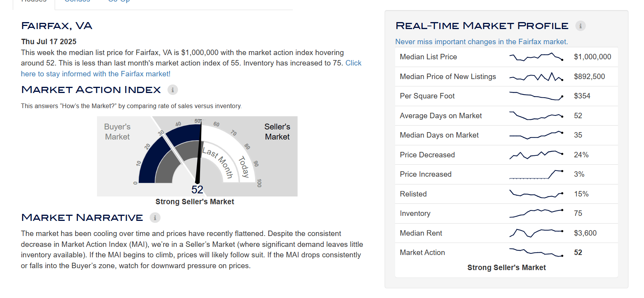
Task: Click the Relisted trend sparkline
Action: tap(536, 194)
